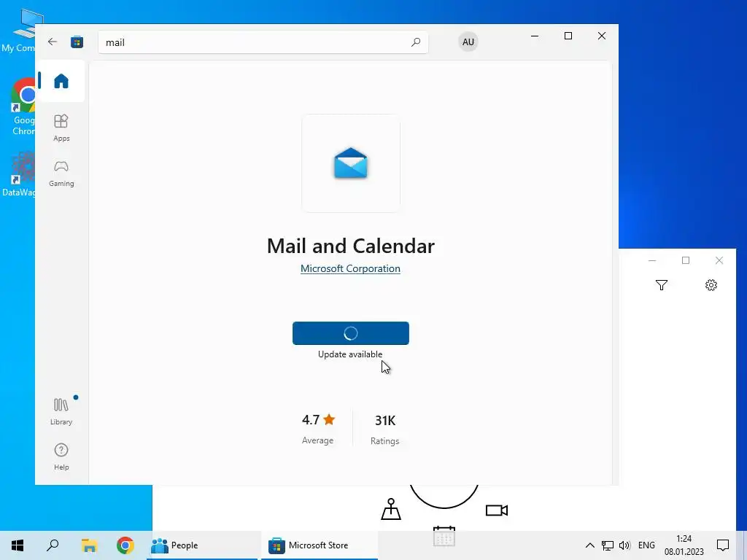Click the Microsoft Store logo icon

pos(77,42)
